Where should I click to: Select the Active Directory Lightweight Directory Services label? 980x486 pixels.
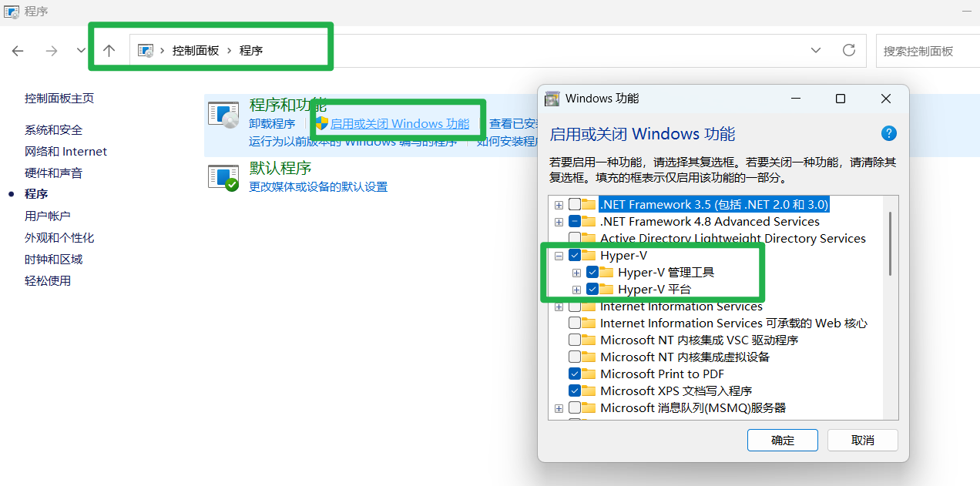(733, 239)
